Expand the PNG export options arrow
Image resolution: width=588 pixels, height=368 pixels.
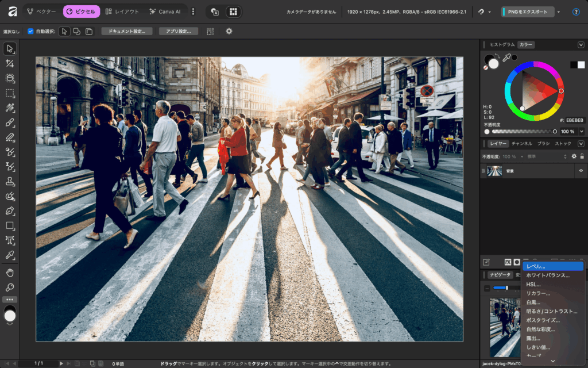559,11
